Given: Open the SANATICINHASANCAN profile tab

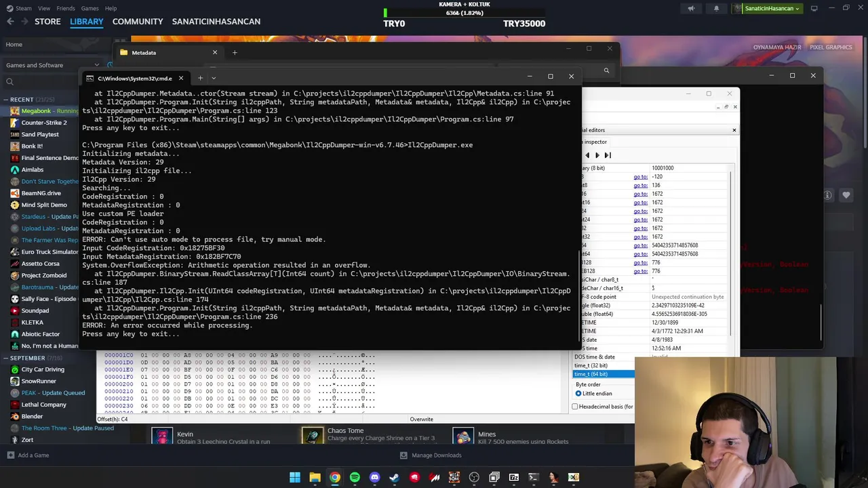Looking at the screenshot, I should (x=216, y=22).
